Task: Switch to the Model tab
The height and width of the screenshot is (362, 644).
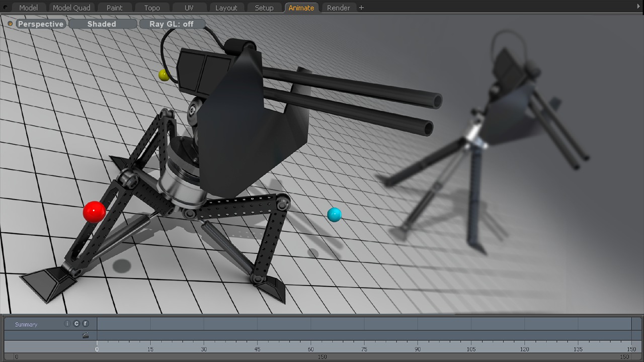Action: click(28, 8)
